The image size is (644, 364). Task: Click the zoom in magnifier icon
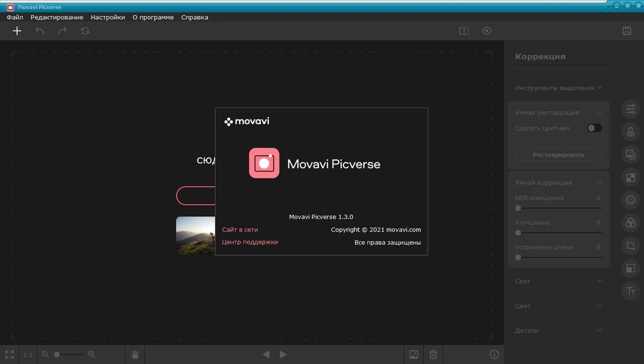click(x=92, y=354)
